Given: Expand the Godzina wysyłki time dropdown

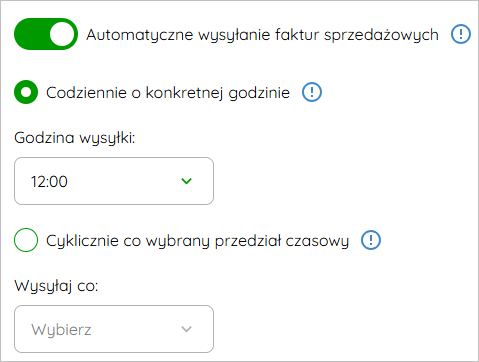Looking at the screenshot, I should [x=114, y=181].
